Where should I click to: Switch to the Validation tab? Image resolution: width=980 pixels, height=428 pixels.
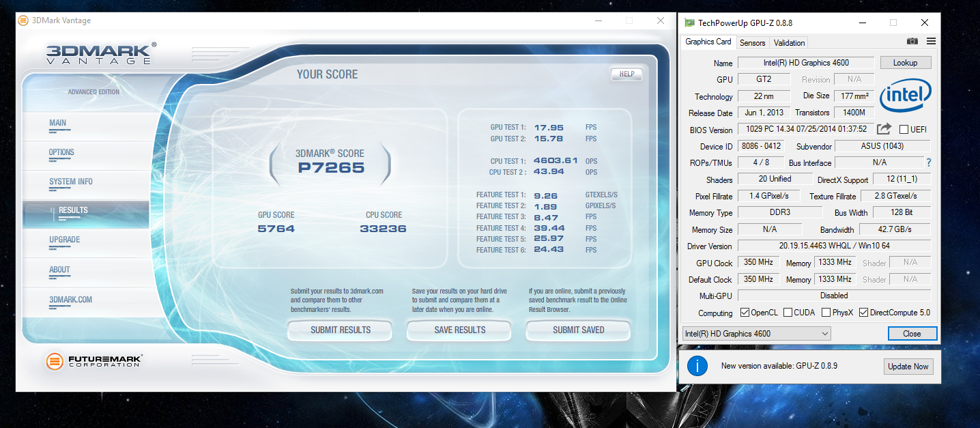pyautogui.click(x=790, y=42)
